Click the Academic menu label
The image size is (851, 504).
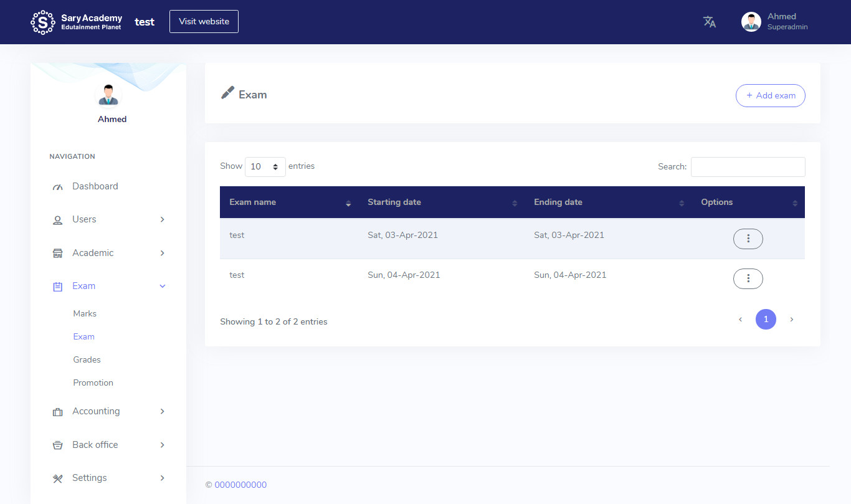[93, 253]
